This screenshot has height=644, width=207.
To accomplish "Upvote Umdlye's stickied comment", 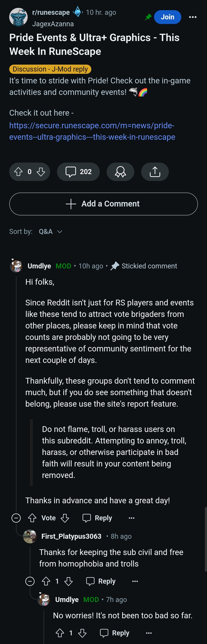I will [x=32, y=518].
